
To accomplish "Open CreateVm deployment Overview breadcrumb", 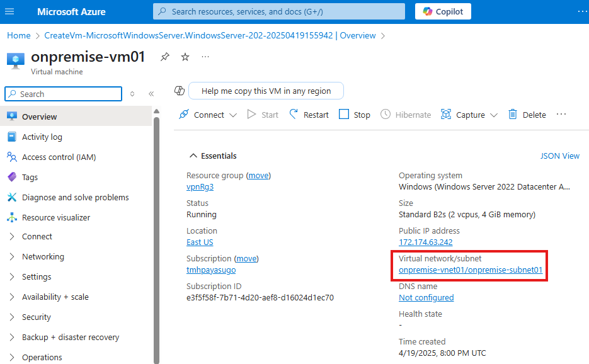I will [210, 35].
